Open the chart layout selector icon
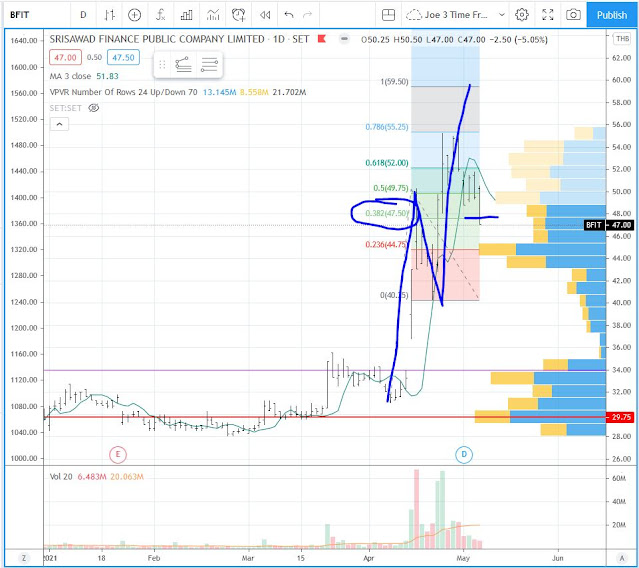 click(388, 15)
